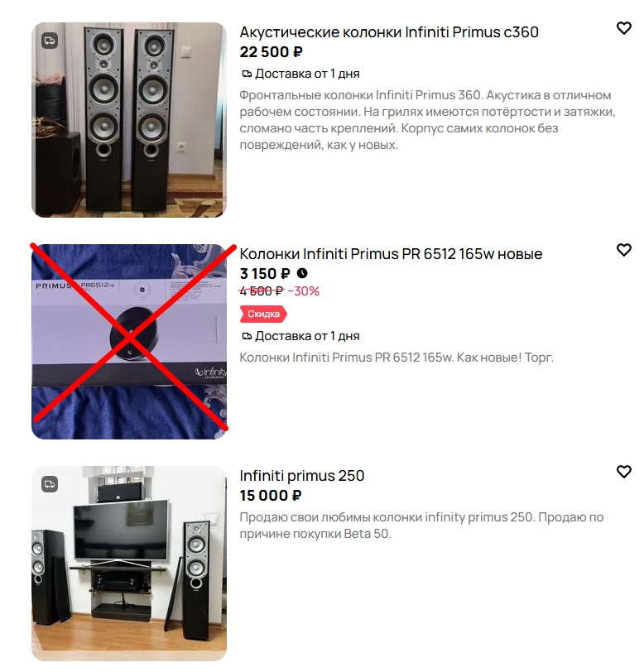Open Акустические колонки Infiniti Primus c360 title

(389, 32)
